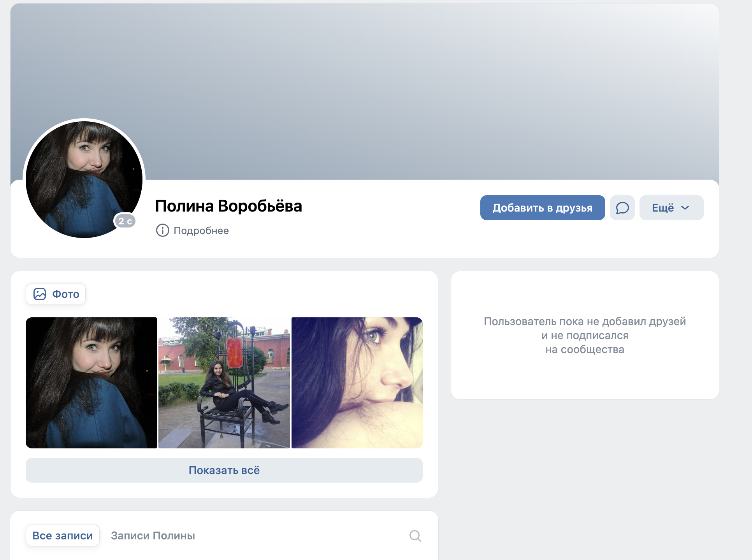Click the photo icon in Фото header
The width and height of the screenshot is (752, 560).
point(40,294)
